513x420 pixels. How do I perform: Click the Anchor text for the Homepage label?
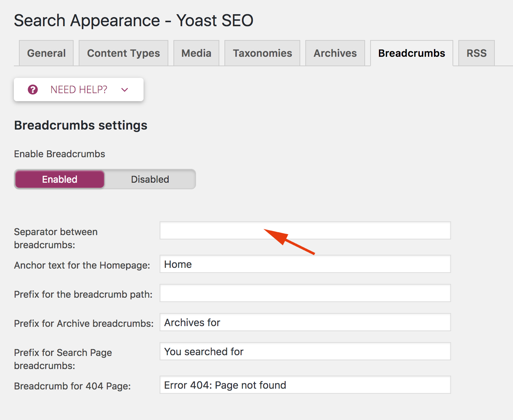82,265
